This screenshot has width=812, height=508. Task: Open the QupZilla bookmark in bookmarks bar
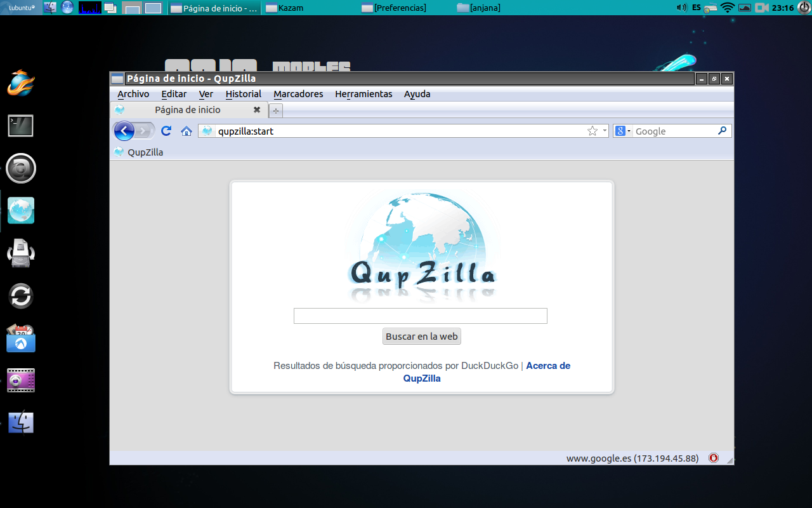pos(138,152)
